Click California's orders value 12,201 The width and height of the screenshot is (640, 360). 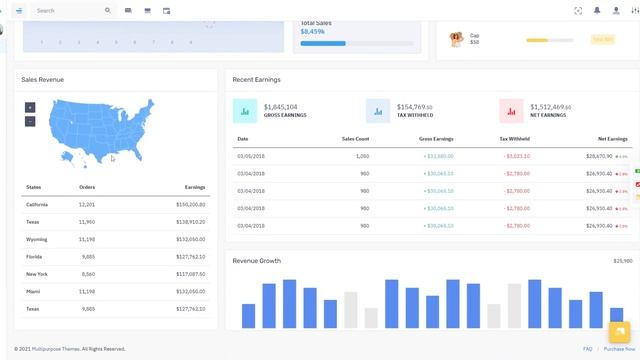[x=87, y=205]
